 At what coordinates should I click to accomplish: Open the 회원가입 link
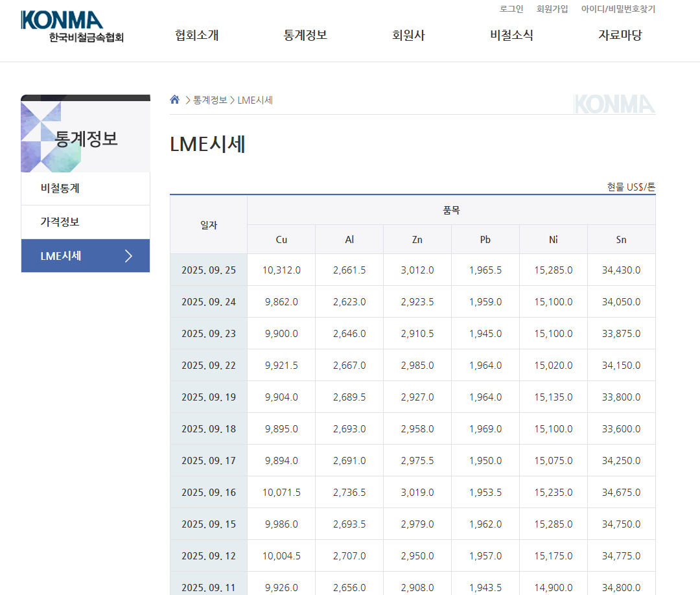pos(552,9)
